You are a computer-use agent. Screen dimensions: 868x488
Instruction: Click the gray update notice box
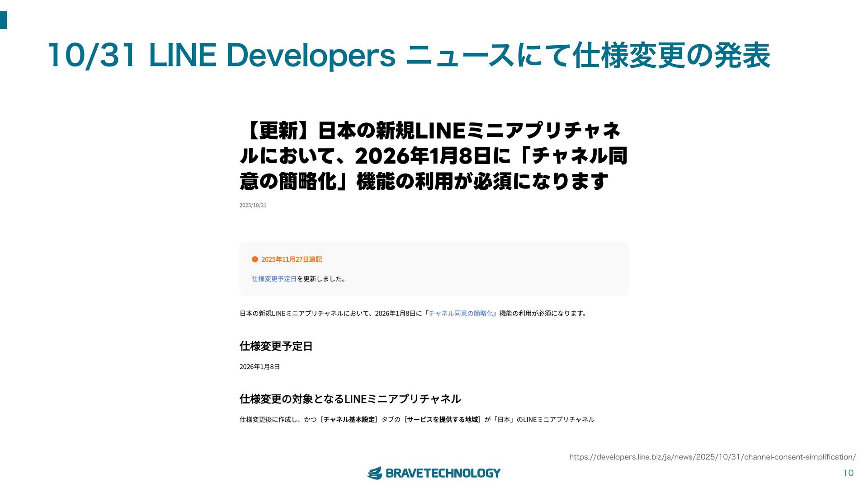pos(497,269)
